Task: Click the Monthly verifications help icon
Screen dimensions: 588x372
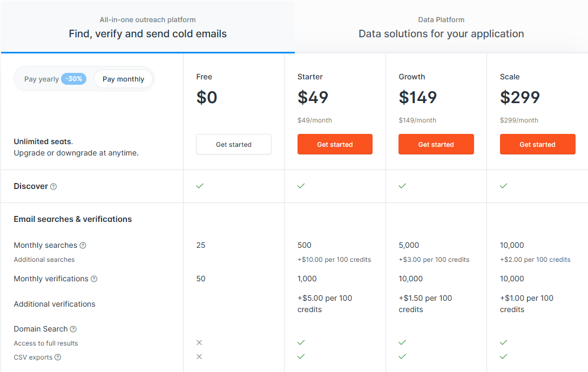Action: [x=93, y=279]
